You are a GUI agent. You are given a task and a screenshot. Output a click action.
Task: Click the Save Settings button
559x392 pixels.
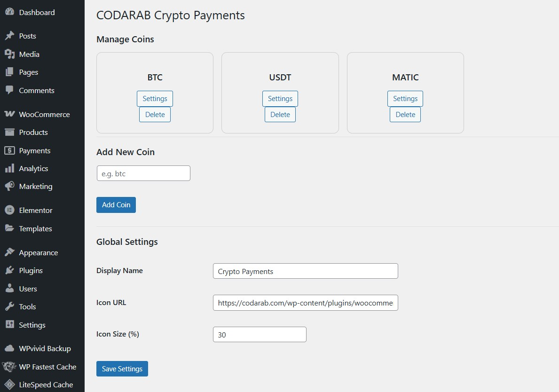pos(122,369)
